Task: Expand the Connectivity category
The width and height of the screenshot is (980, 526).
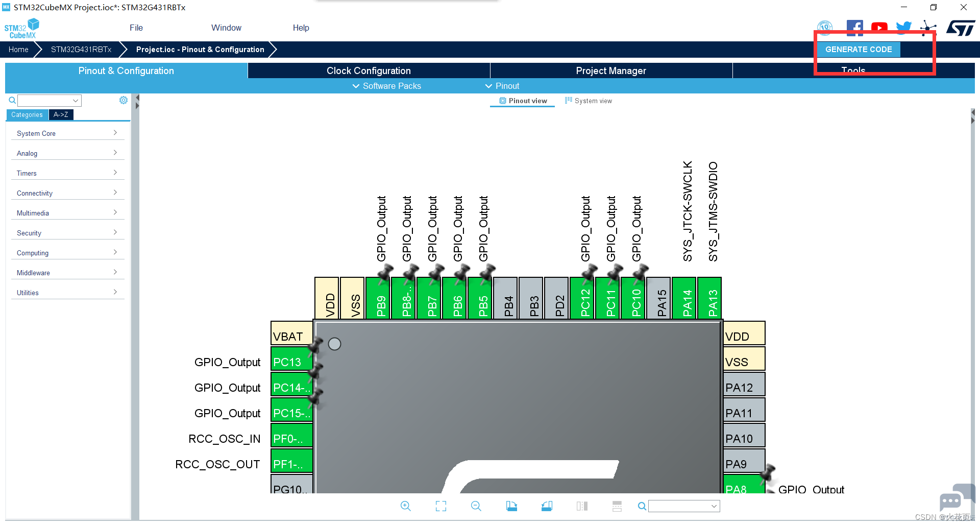Action: [x=67, y=193]
